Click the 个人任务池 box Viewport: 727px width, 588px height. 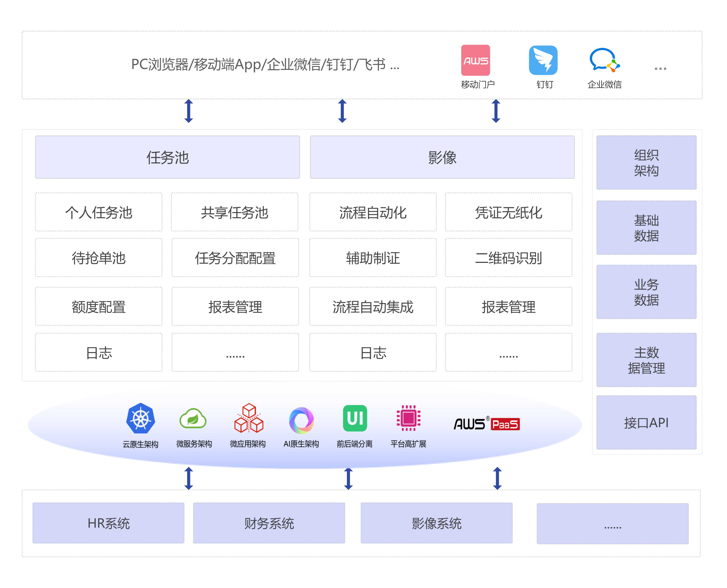99,212
